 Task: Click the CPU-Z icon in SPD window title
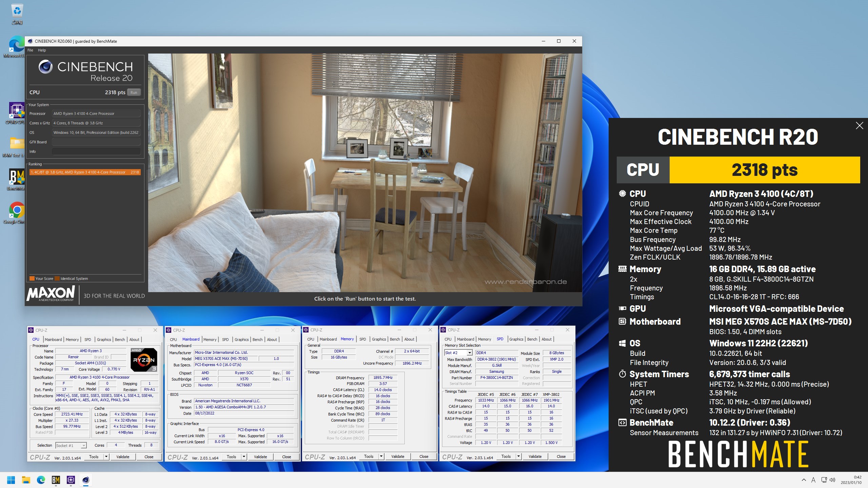[x=443, y=330]
